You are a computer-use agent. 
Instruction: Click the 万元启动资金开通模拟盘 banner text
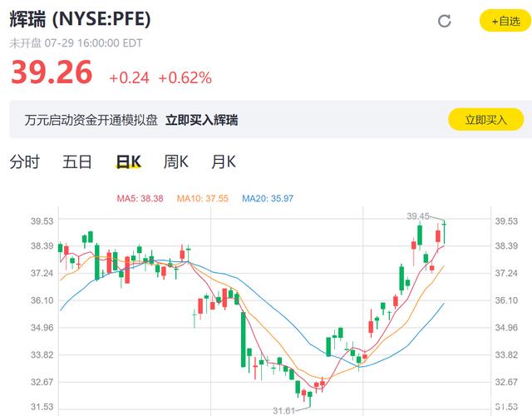(x=85, y=120)
